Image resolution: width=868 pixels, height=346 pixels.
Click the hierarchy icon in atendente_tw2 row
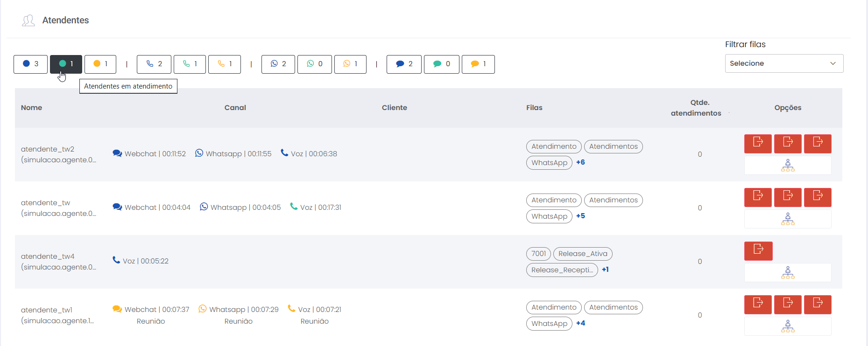787,166
